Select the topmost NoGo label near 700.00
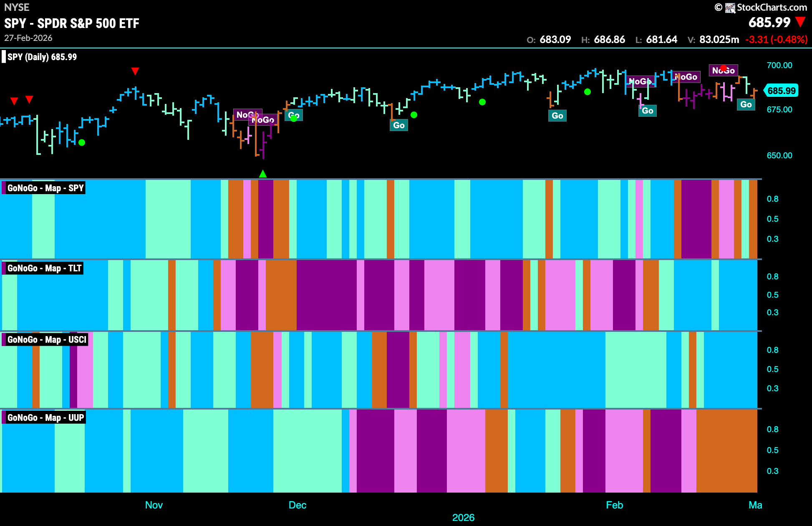The image size is (812, 526). point(724,70)
